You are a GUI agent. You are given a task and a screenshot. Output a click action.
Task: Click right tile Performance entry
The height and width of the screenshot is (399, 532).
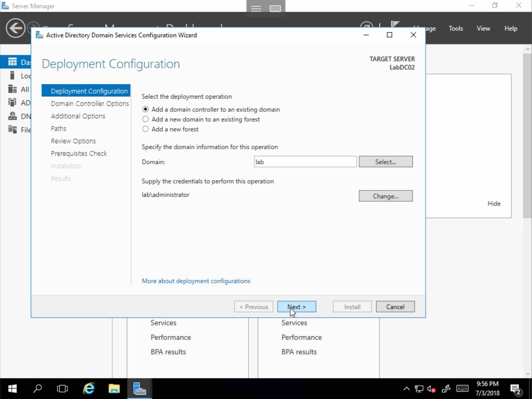302,337
